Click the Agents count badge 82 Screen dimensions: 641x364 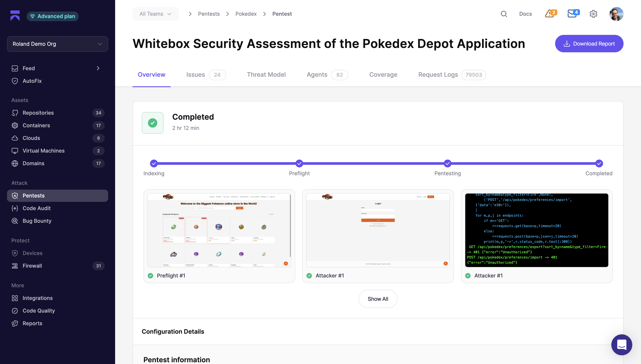339,75
